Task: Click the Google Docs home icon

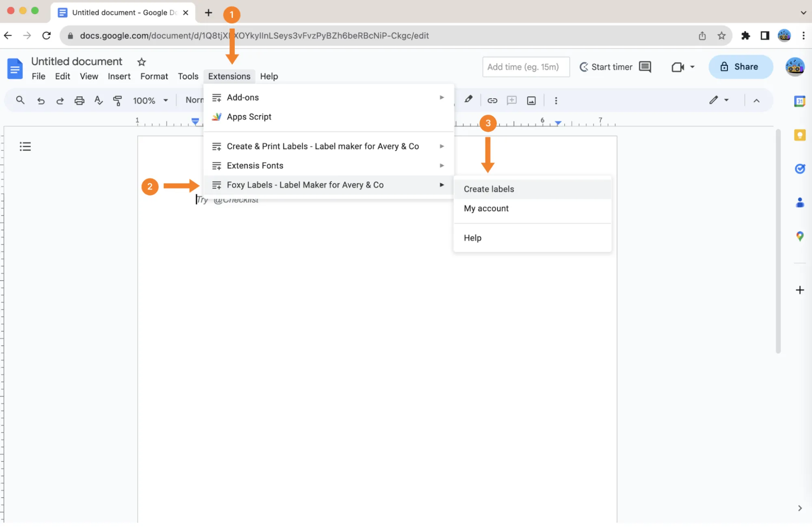Action: 15,68
